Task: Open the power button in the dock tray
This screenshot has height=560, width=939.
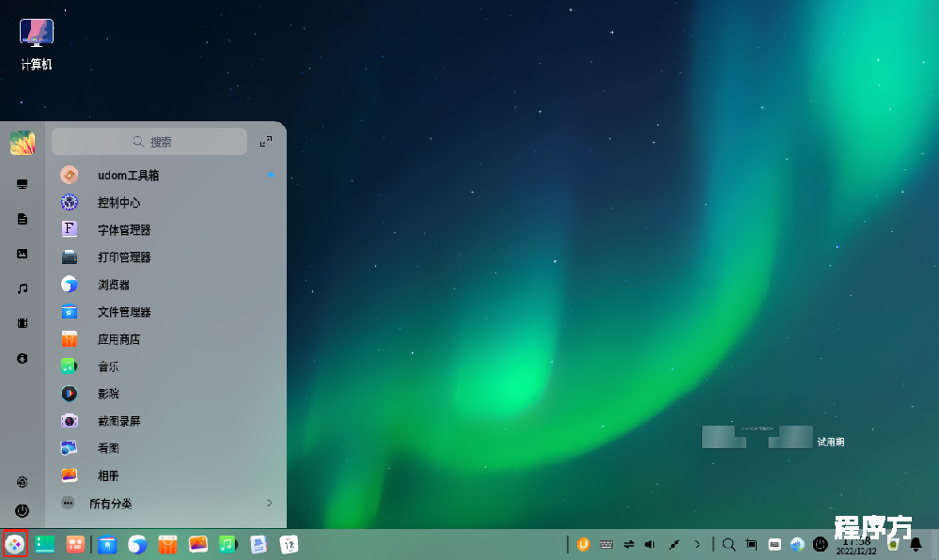Action: pos(820,544)
